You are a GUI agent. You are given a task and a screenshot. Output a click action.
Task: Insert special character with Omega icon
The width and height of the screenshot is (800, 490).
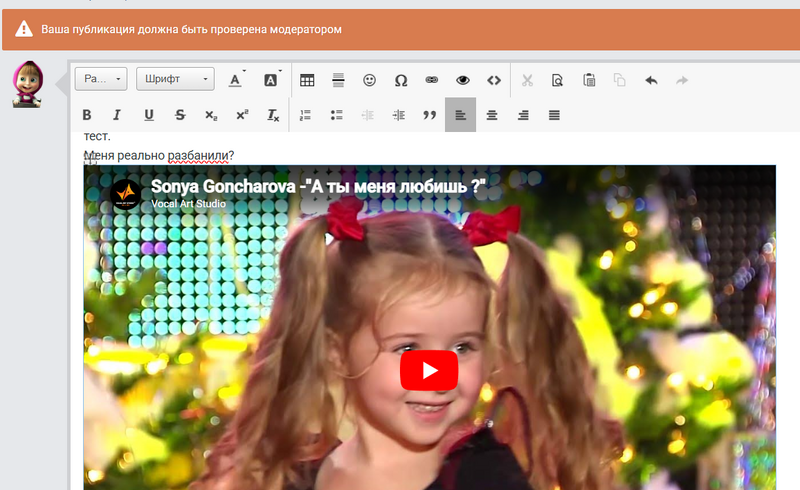[x=400, y=80]
